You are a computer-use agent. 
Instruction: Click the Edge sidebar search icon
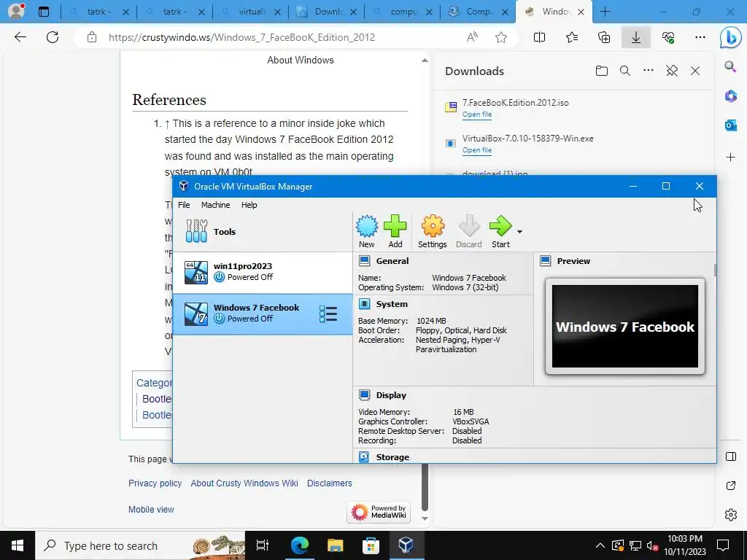tap(730, 66)
